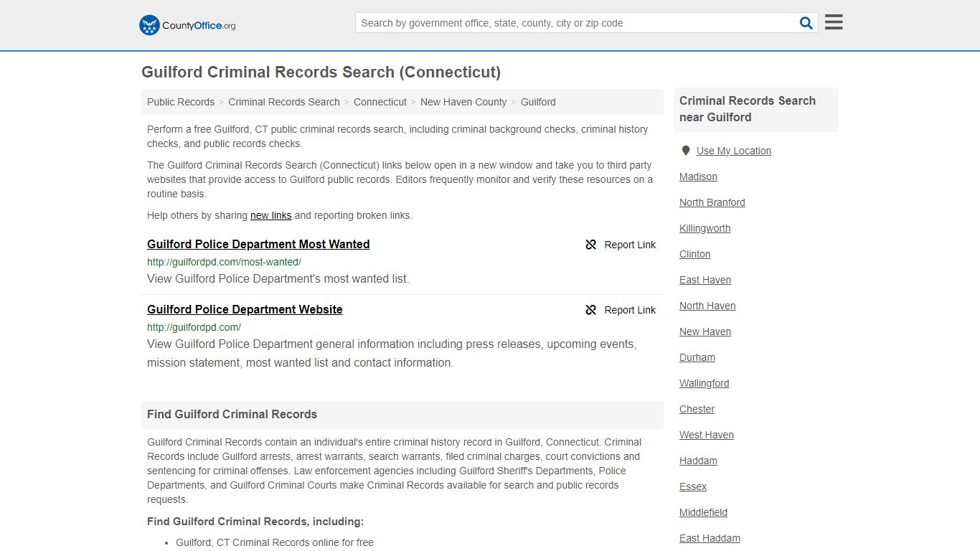The width and height of the screenshot is (980, 551).
Task: Click Find Guilford Criminal Records heading
Action: (232, 414)
